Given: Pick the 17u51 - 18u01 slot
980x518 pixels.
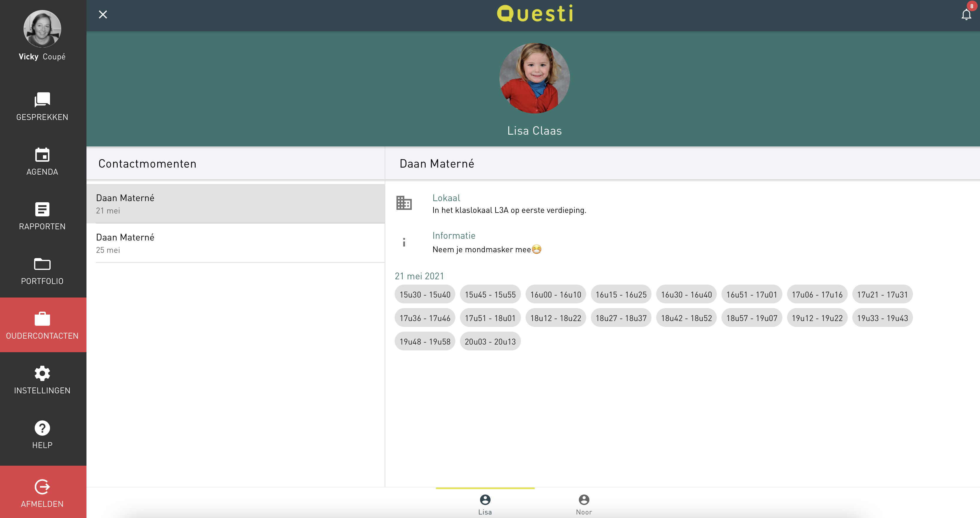Looking at the screenshot, I should click(490, 318).
